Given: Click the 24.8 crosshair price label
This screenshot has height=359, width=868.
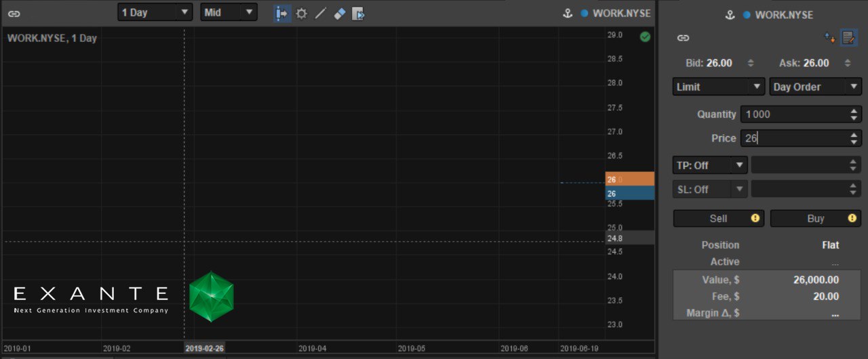Looking at the screenshot, I should pyautogui.click(x=630, y=238).
